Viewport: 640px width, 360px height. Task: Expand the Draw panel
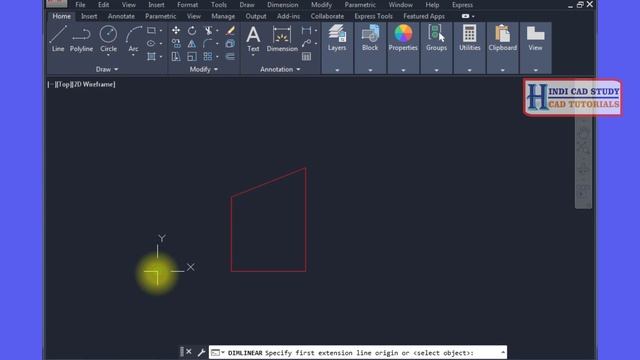(107, 69)
